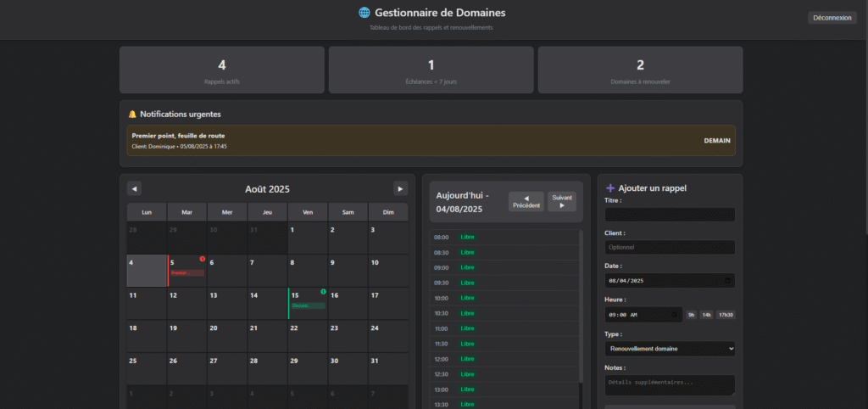This screenshot has width=868, height=409.
Task: Select August 1 in the calendar
Action: click(308, 238)
